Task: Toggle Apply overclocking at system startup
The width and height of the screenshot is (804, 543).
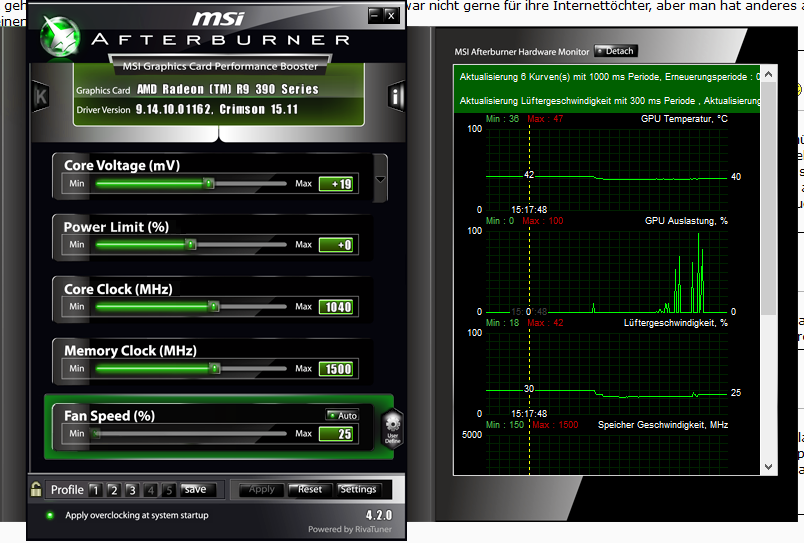Action: [50, 515]
